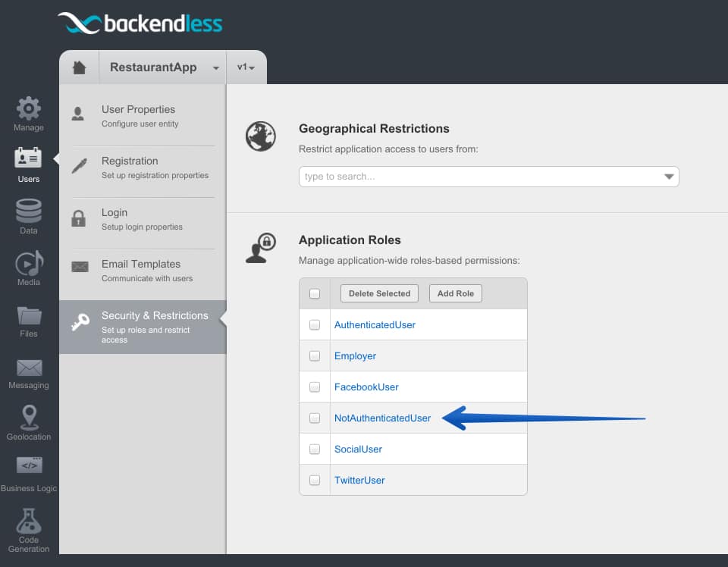
Task: Click the Application Roles user-lock icon
Action: click(x=260, y=248)
